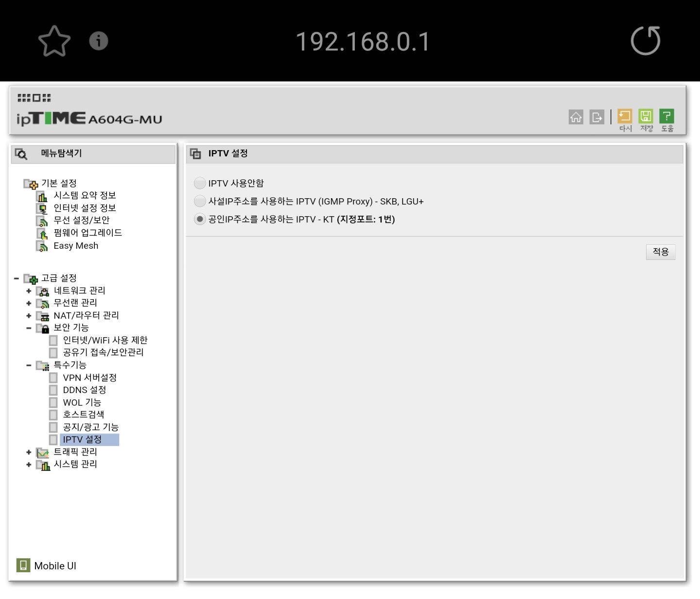
Task: Click 인터넷 설정 정보 page icon
Action: [x=42, y=208]
